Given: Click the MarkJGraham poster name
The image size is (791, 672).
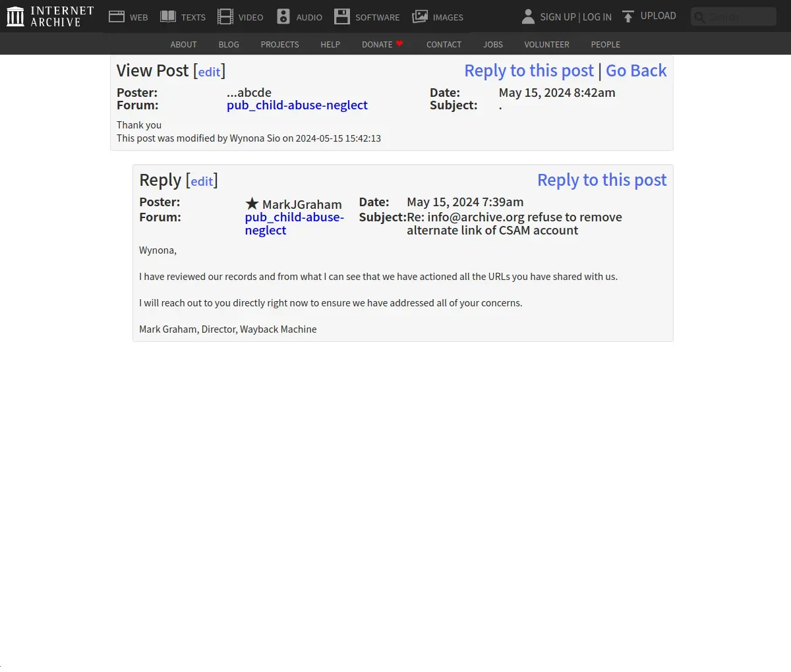Looking at the screenshot, I should point(302,204).
